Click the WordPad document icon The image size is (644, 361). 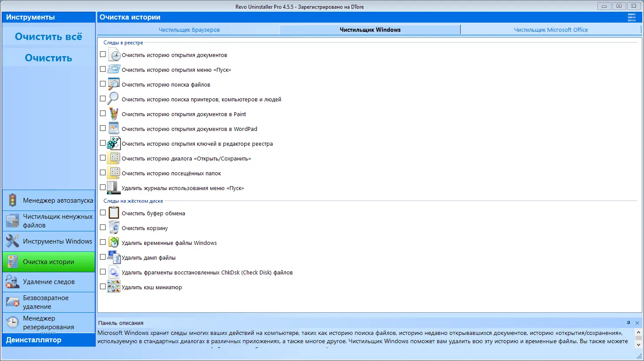tap(114, 129)
